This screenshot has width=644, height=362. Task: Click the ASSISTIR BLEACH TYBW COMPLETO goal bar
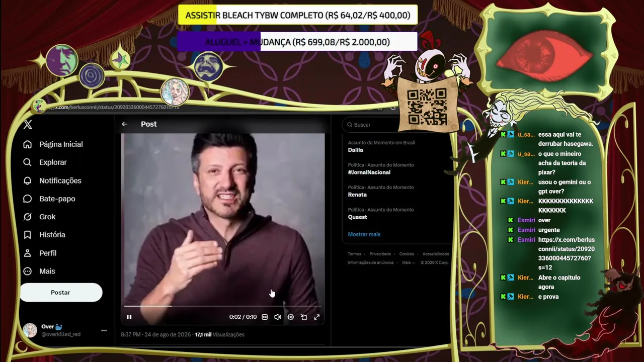click(x=298, y=15)
